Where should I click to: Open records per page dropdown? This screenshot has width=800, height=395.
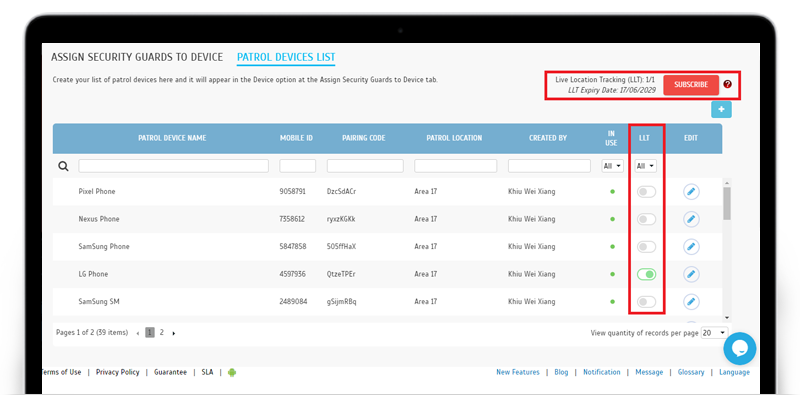point(715,333)
